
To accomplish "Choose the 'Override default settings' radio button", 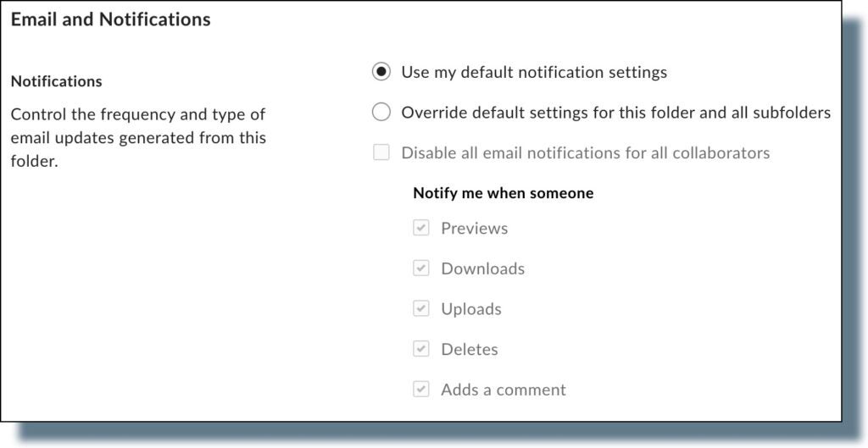I will point(381,112).
